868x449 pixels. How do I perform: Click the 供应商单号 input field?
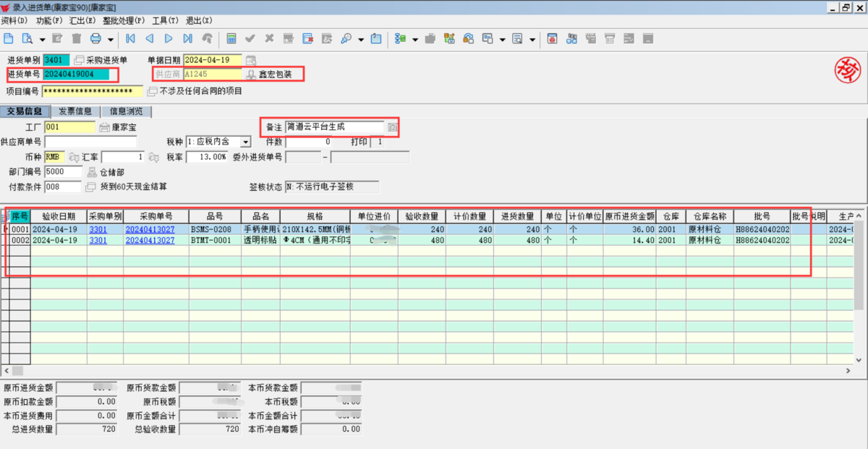coord(90,142)
